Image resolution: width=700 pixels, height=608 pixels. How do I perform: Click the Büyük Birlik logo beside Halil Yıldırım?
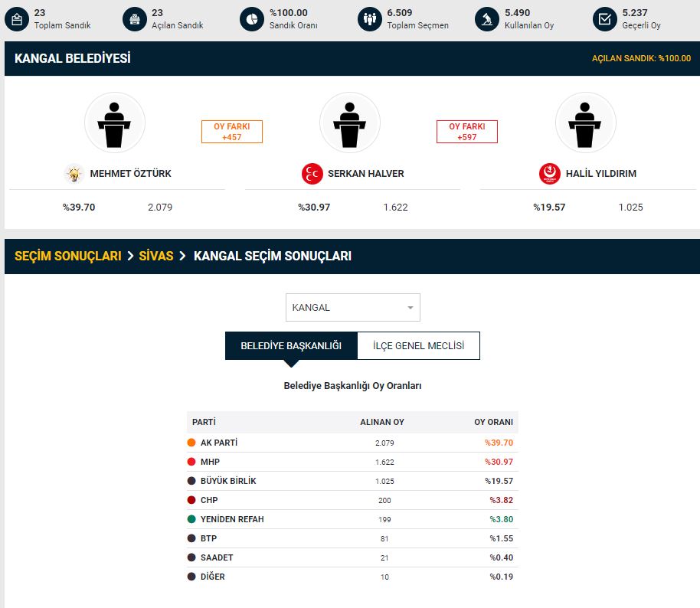pyautogui.click(x=550, y=174)
